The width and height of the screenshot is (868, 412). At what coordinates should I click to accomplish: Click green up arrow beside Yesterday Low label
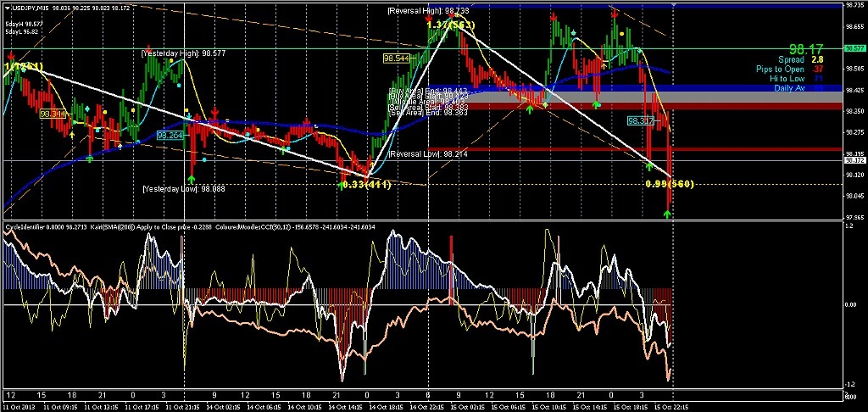click(191, 179)
